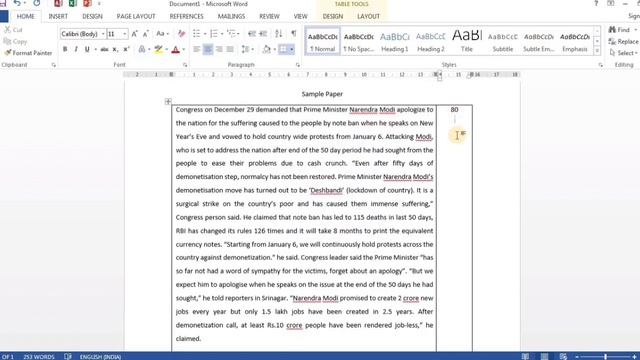Open the font name dropdown

pos(103,34)
